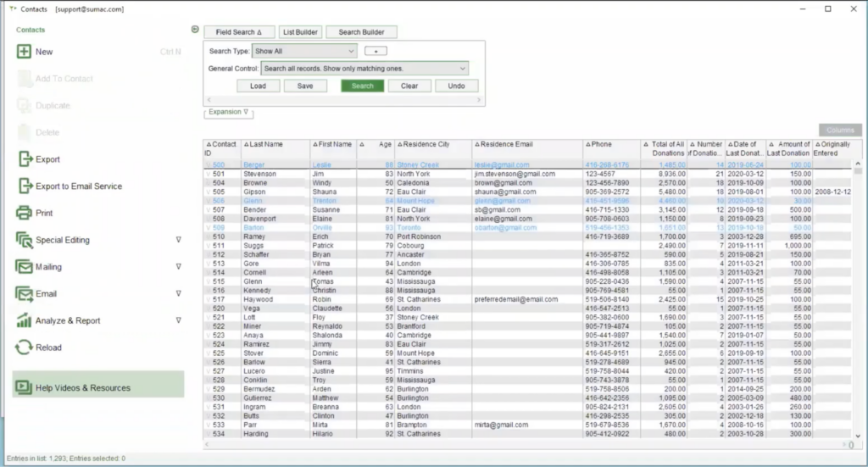Click the email jim.stevenson@gmail.com
868x467 pixels.
pos(515,174)
